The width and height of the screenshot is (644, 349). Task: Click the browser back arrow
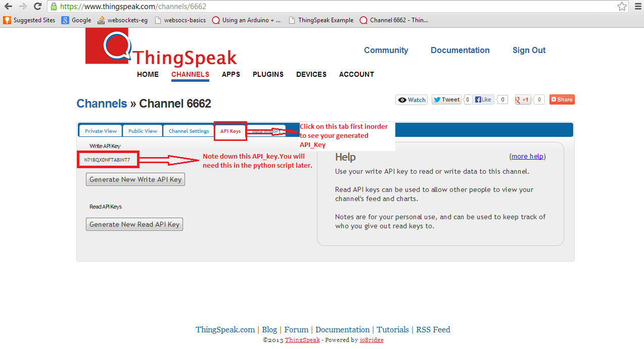(x=9, y=7)
